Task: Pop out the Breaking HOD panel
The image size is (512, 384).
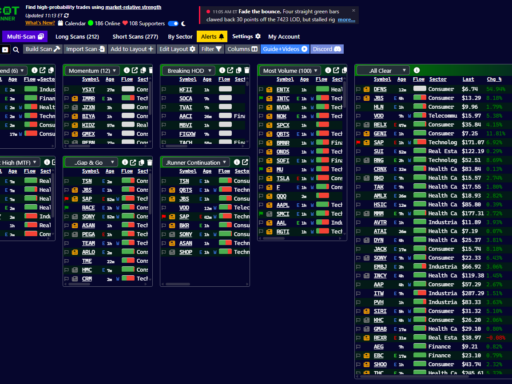Action: coord(230,70)
